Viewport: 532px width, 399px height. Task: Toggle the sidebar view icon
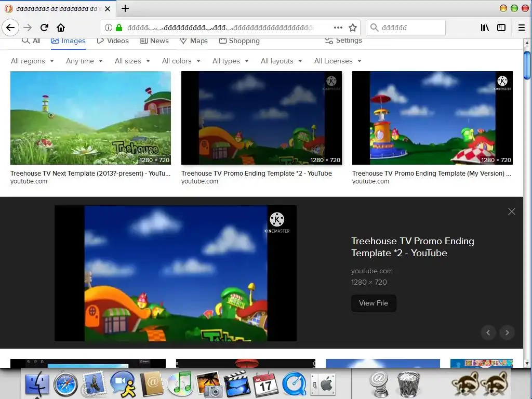[x=501, y=28]
